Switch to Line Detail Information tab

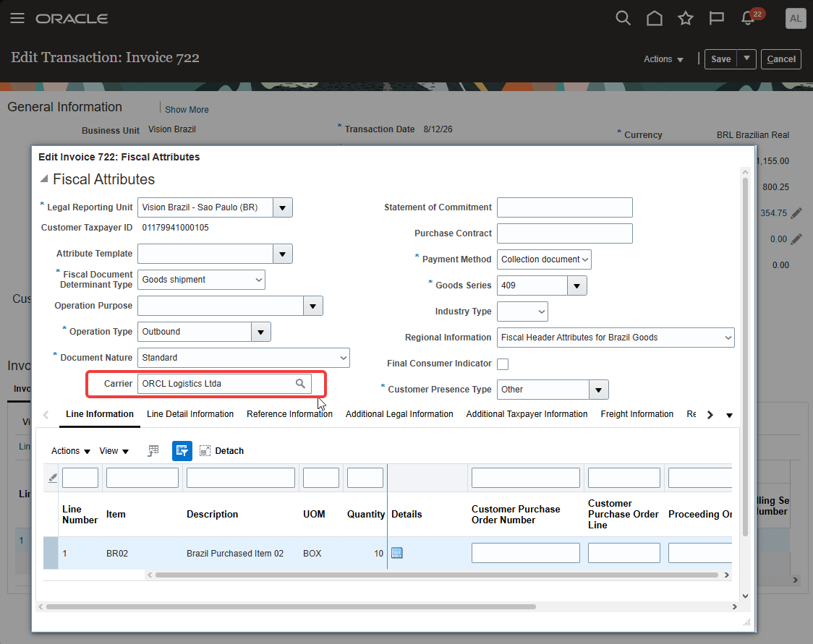pos(190,414)
